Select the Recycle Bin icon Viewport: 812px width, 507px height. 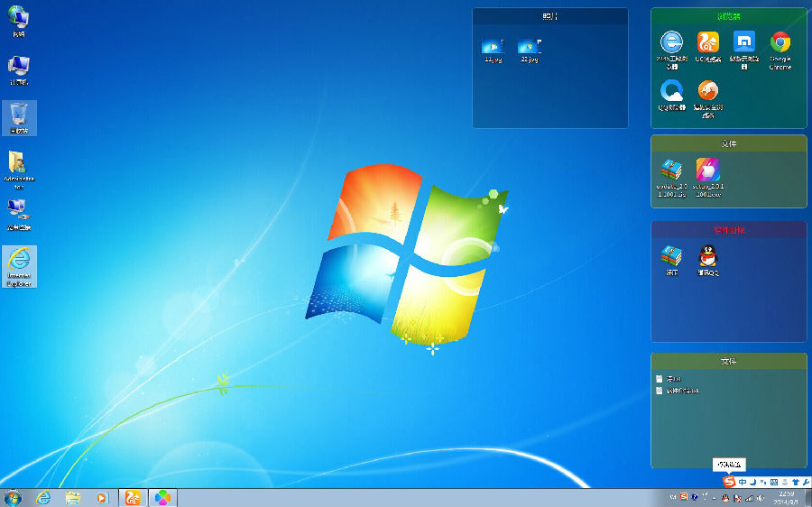click(19, 118)
